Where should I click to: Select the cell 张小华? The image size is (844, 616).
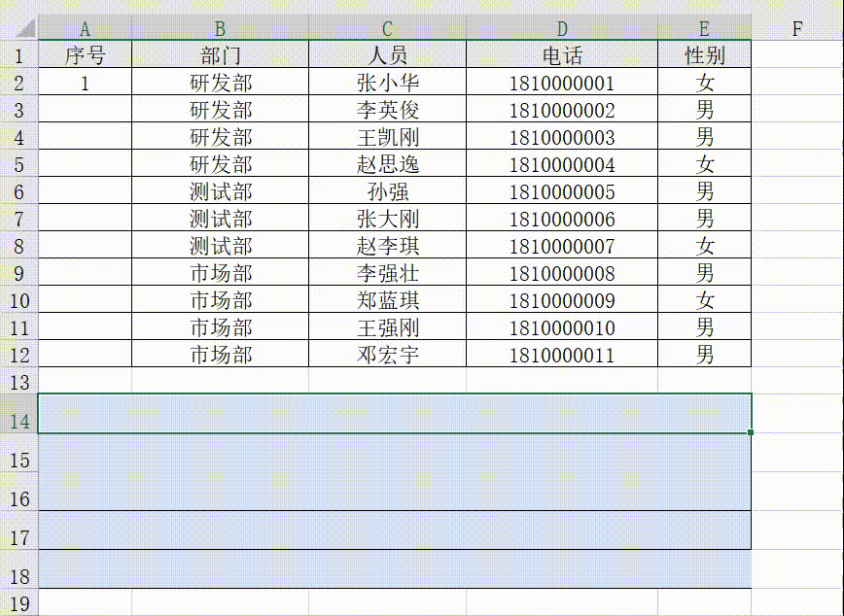(387, 82)
